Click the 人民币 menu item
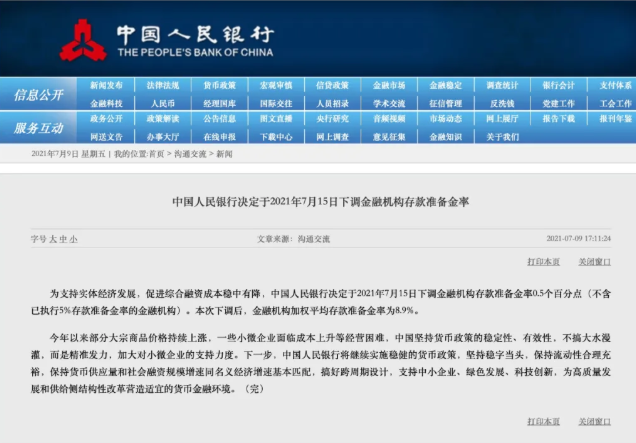This screenshot has height=443, width=636. [163, 103]
